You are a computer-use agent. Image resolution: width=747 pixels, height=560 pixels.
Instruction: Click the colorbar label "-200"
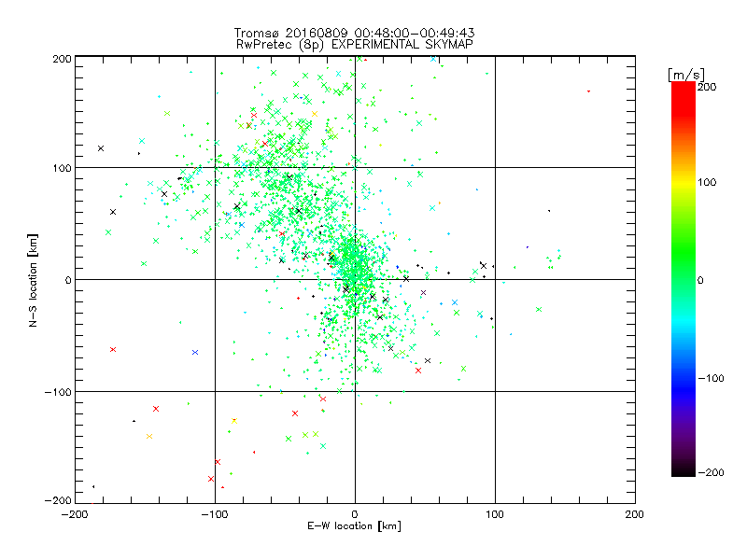pyautogui.click(x=711, y=472)
